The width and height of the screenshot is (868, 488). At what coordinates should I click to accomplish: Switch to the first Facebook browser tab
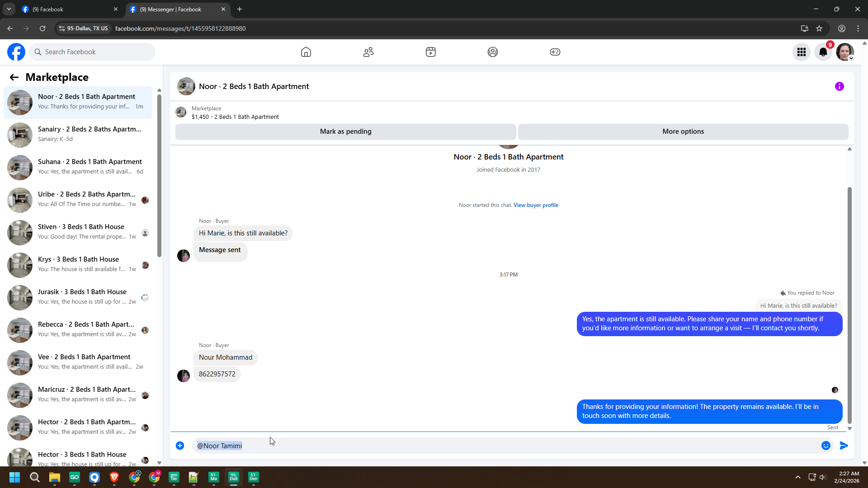[x=68, y=9]
